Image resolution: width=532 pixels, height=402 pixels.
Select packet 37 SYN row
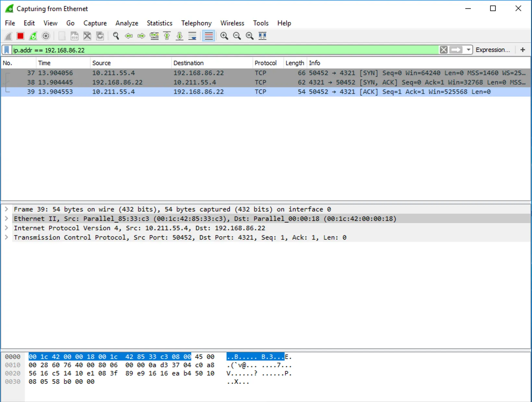coord(266,73)
